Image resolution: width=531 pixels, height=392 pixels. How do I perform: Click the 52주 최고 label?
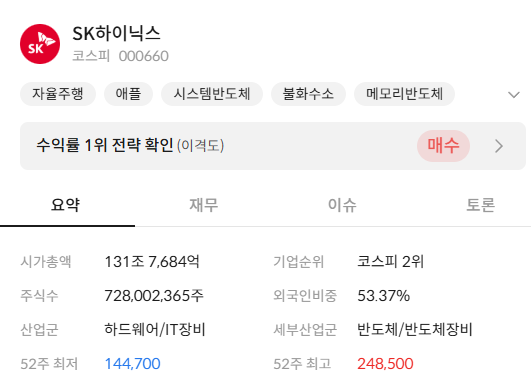302,364
